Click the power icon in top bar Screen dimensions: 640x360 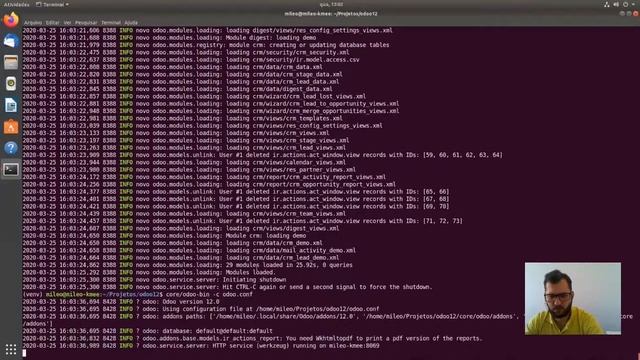[x=625, y=4]
